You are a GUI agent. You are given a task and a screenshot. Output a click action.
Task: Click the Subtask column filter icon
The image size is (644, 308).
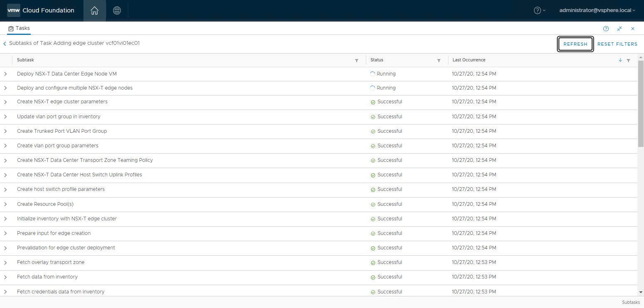[x=356, y=61]
